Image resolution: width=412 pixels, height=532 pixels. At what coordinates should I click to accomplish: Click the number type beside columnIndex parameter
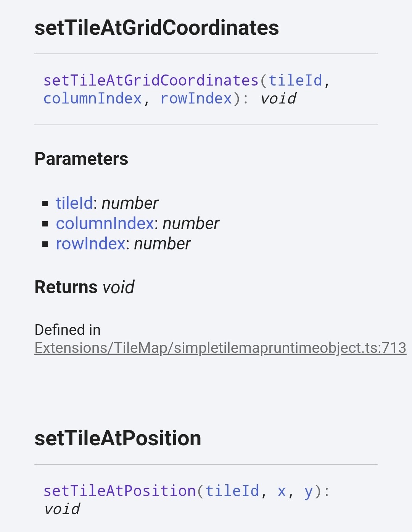click(191, 223)
